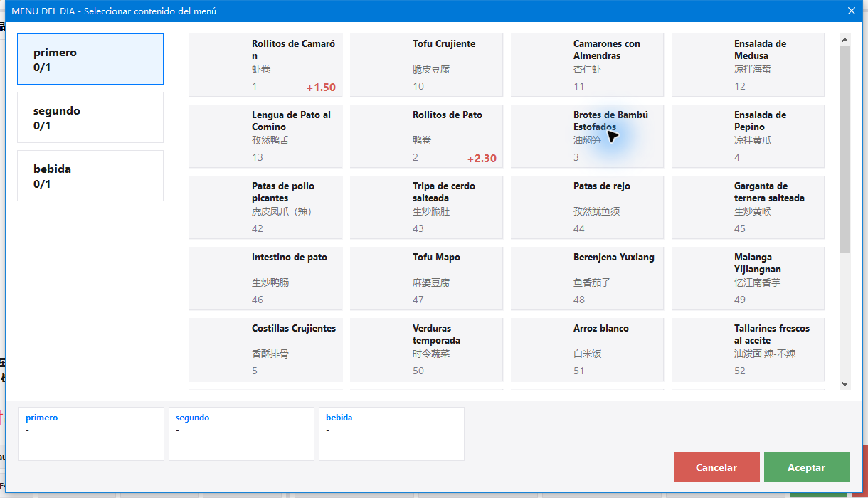Click the scrollbar down arrow
The image size is (868, 498).
pyautogui.click(x=845, y=383)
